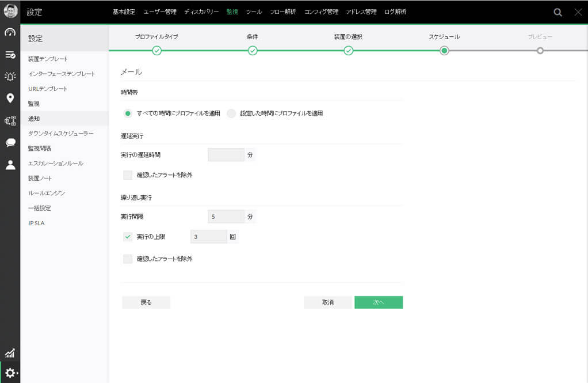Click the スケジュール current step marker
Viewport: 588px width, 383px height.
[444, 51]
